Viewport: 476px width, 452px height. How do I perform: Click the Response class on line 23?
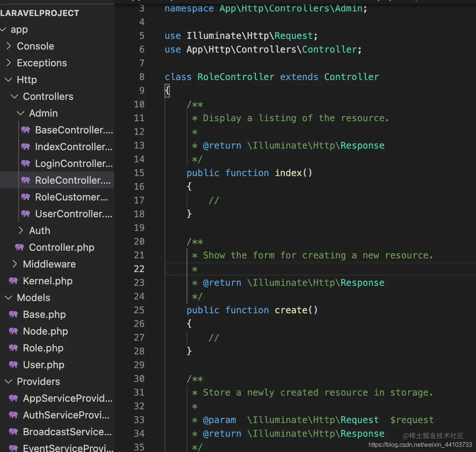[362, 283]
